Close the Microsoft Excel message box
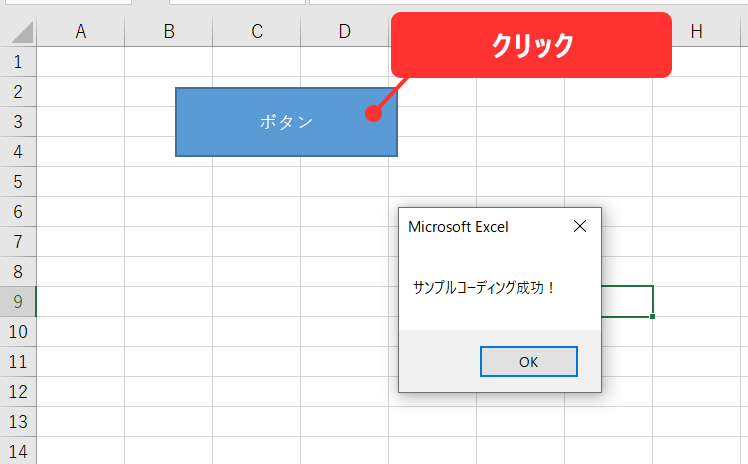748x464 pixels. coord(580,227)
